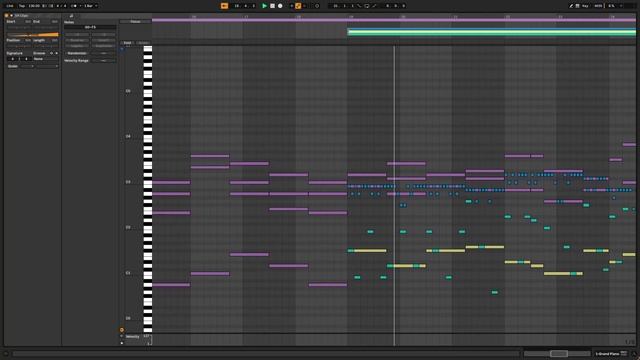Open the metronome settings dropdown arrow
The height and width of the screenshot is (360, 640).
point(80,6)
